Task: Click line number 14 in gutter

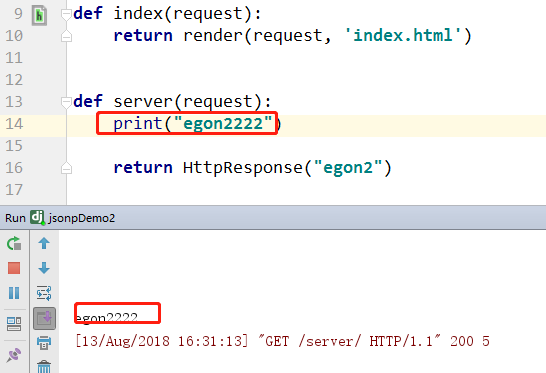Action: tap(14, 124)
